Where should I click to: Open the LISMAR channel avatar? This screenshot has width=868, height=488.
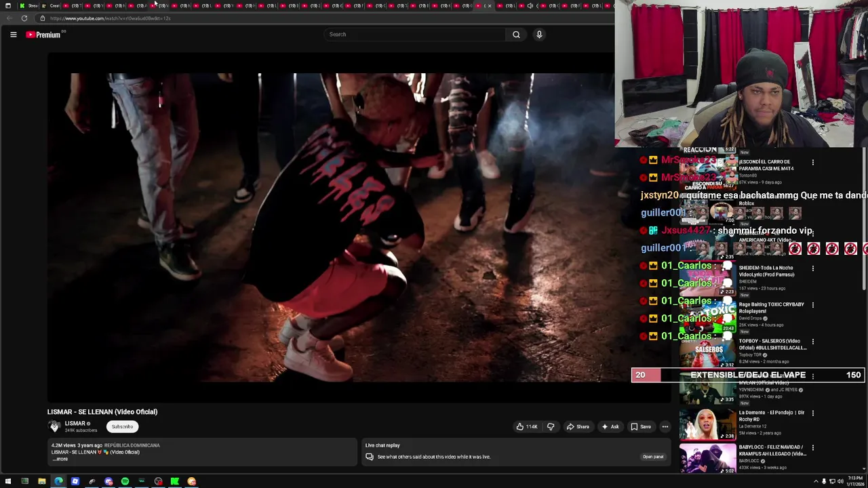pos(54,426)
